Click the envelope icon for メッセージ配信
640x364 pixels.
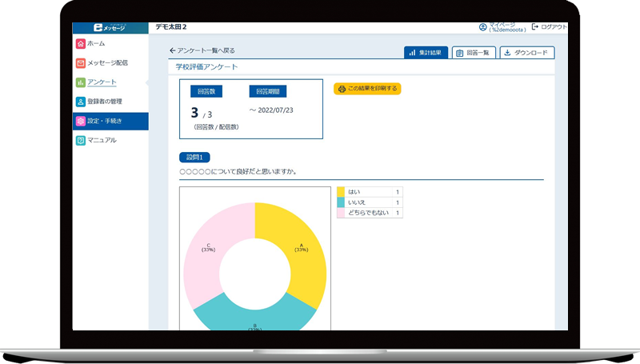tap(80, 62)
